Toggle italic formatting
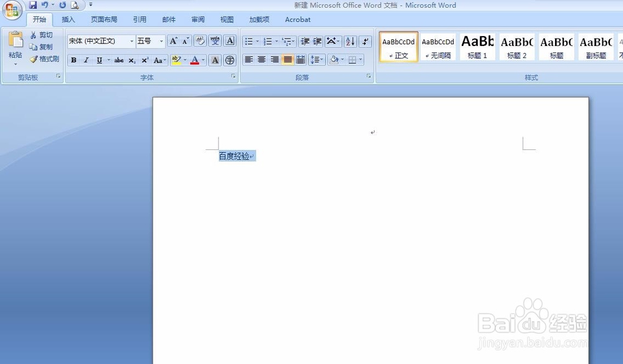 (x=86, y=60)
